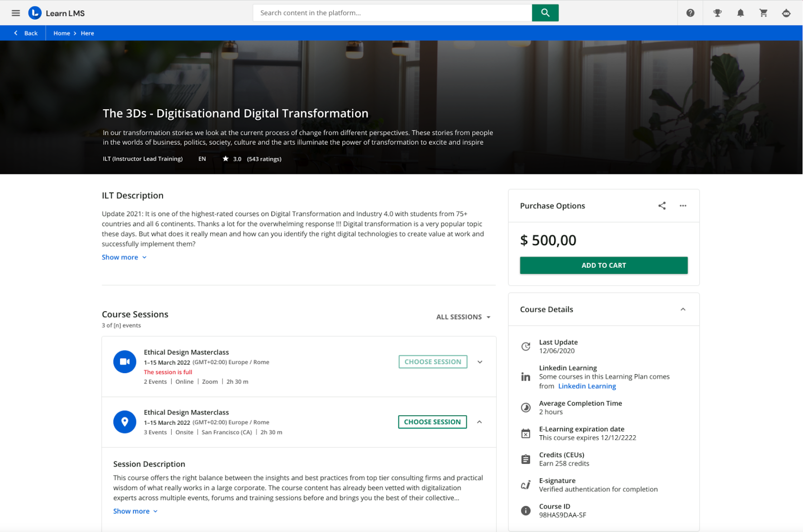Click the EN language label
Viewport: 803px width, 532px height.
pyautogui.click(x=202, y=159)
